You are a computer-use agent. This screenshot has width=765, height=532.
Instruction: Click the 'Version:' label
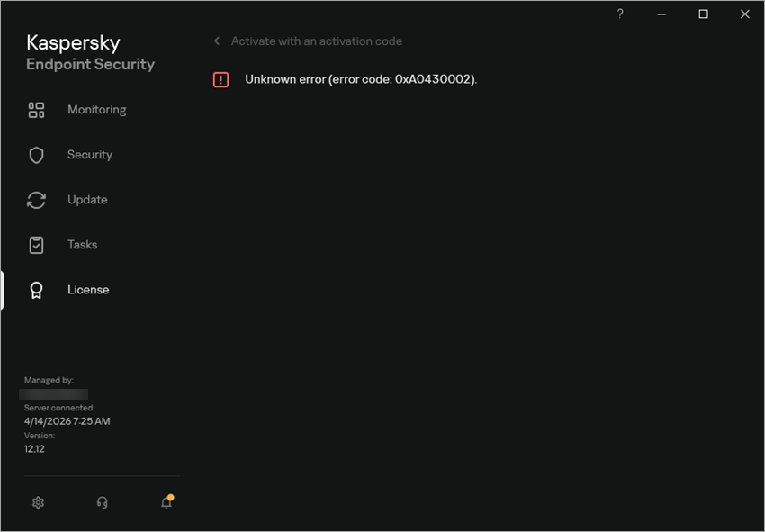(39, 436)
